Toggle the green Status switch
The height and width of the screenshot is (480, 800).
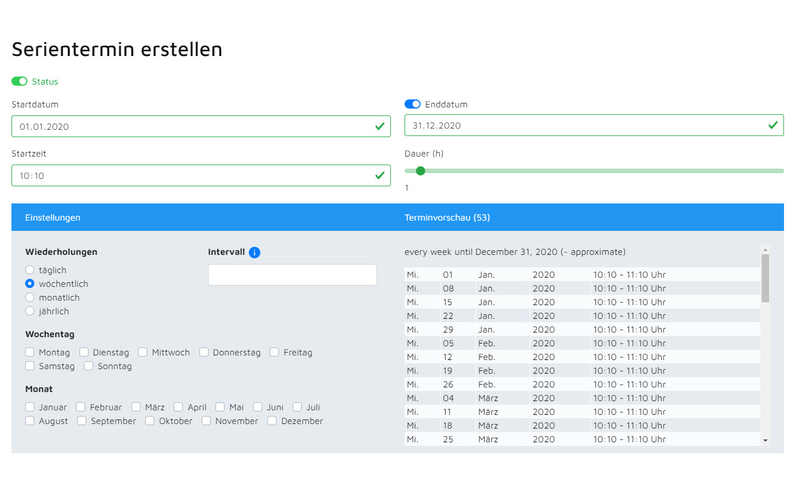(19, 82)
